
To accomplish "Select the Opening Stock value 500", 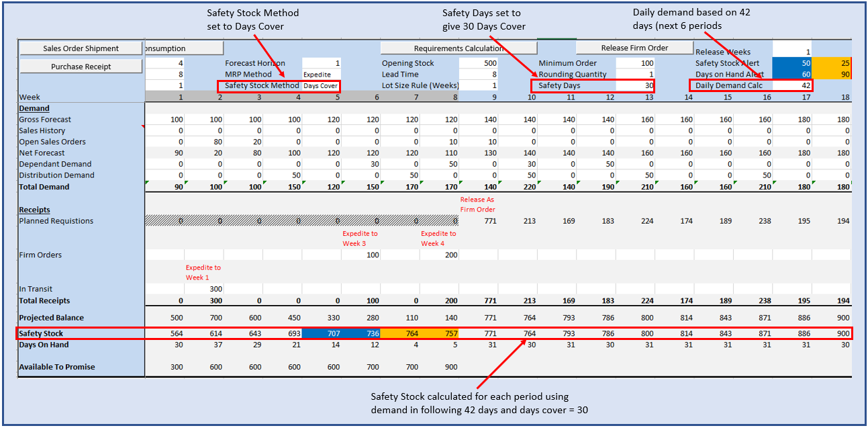I will (479, 63).
